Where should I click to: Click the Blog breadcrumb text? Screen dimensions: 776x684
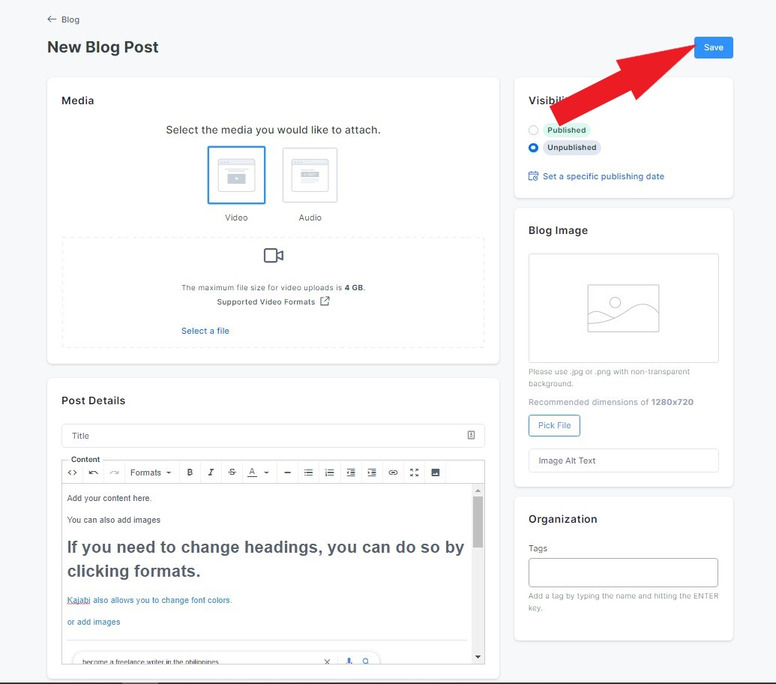[70, 19]
